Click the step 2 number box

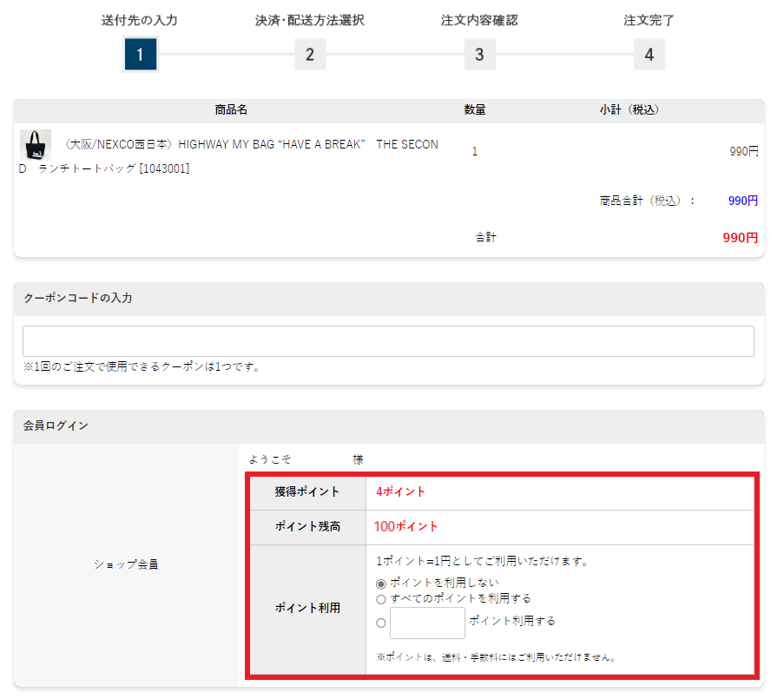[x=310, y=55]
